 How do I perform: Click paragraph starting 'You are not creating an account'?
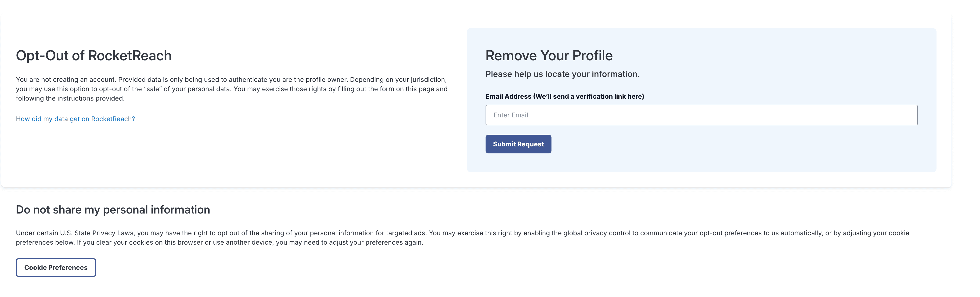pyautogui.click(x=232, y=89)
